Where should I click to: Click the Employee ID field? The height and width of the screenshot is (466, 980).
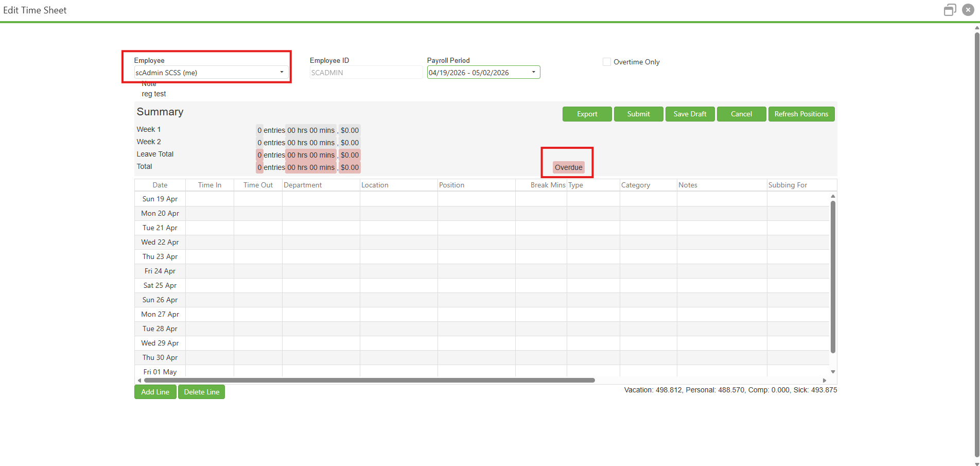click(x=366, y=73)
